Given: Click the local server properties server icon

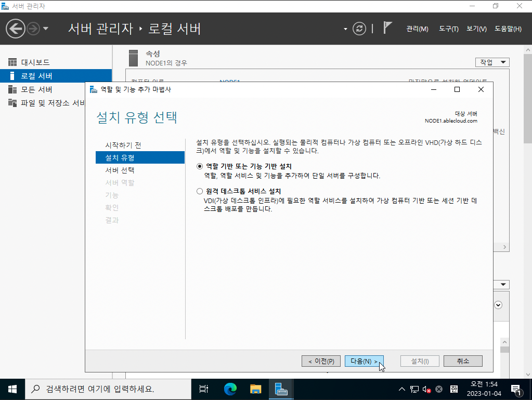Looking at the screenshot, I should (133, 58).
